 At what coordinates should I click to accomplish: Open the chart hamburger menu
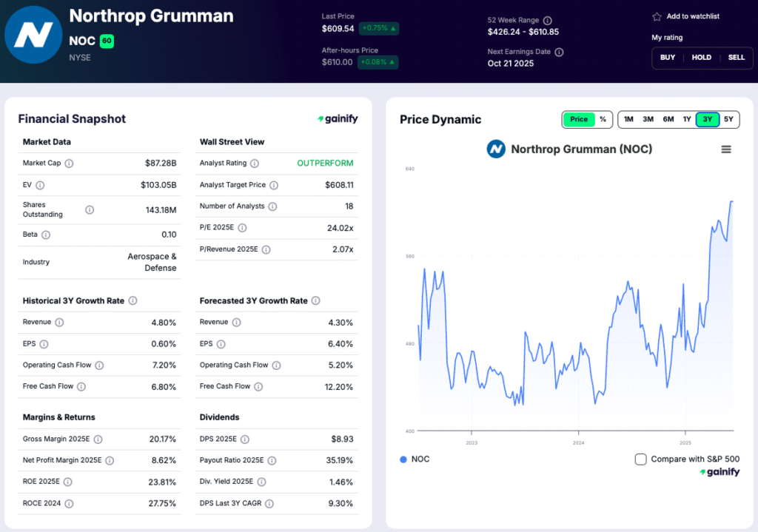coord(726,149)
